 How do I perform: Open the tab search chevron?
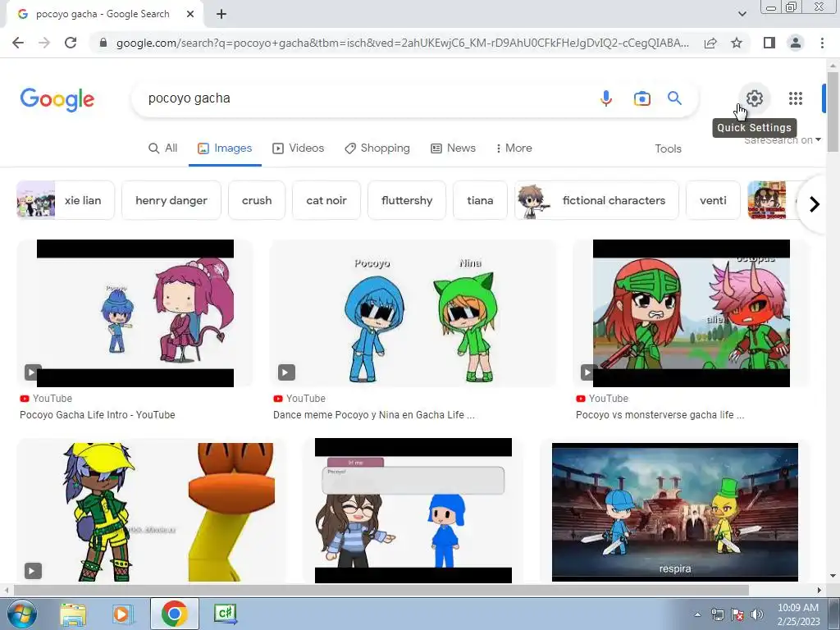[x=742, y=14]
